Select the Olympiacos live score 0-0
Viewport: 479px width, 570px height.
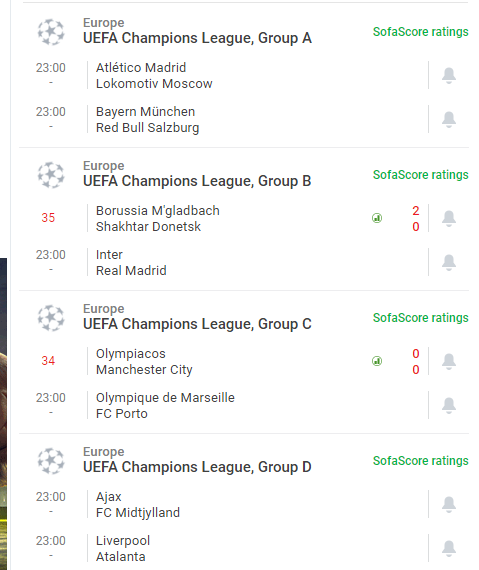[416, 361]
